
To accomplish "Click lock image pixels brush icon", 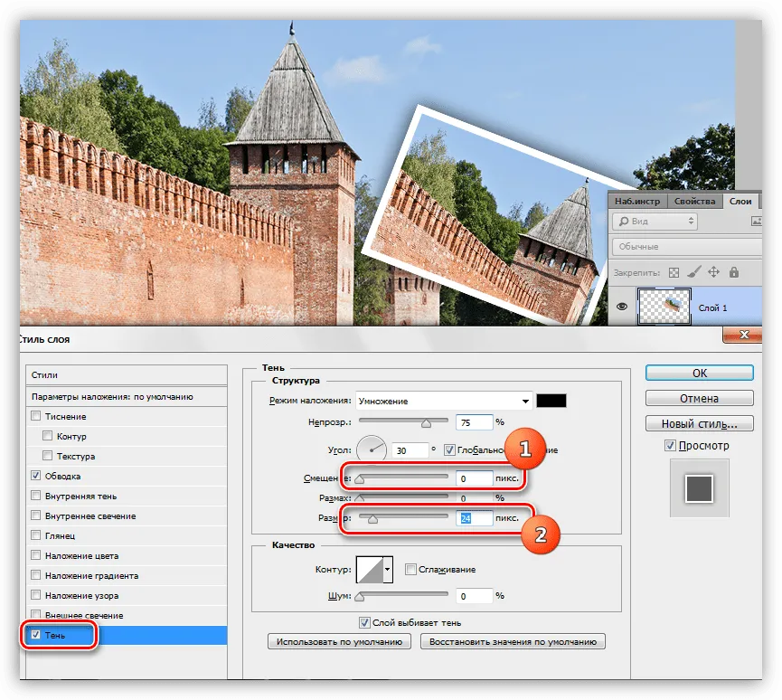I will click(x=693, y=272).
